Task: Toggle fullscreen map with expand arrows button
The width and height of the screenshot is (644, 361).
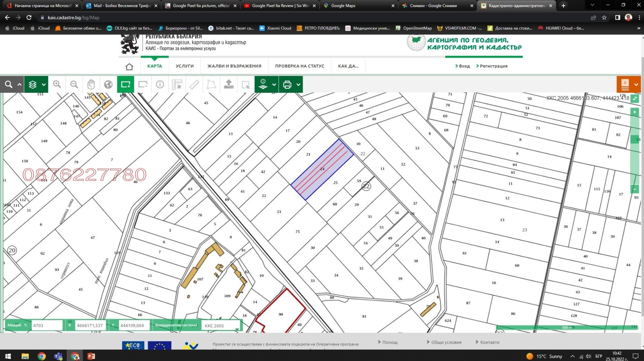Action: click(635, 98)
